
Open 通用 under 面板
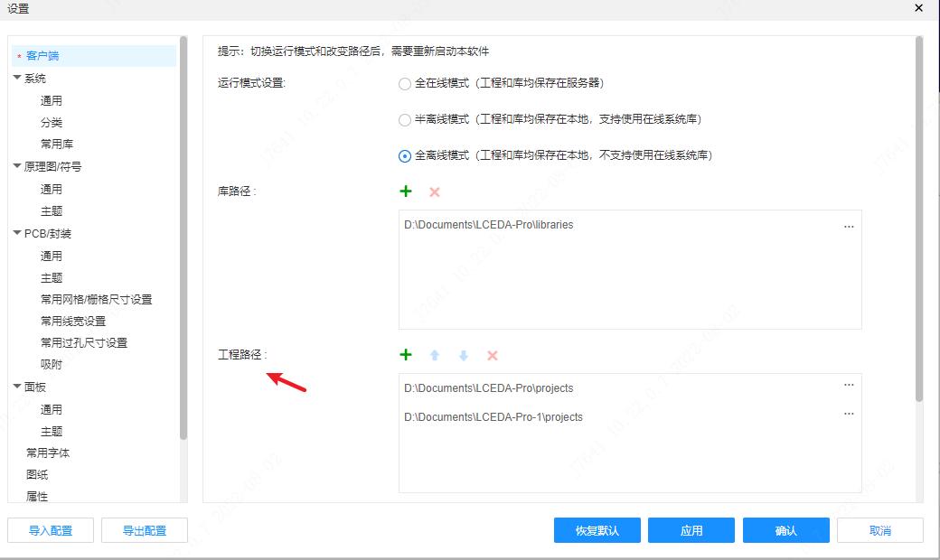(51, 410)
